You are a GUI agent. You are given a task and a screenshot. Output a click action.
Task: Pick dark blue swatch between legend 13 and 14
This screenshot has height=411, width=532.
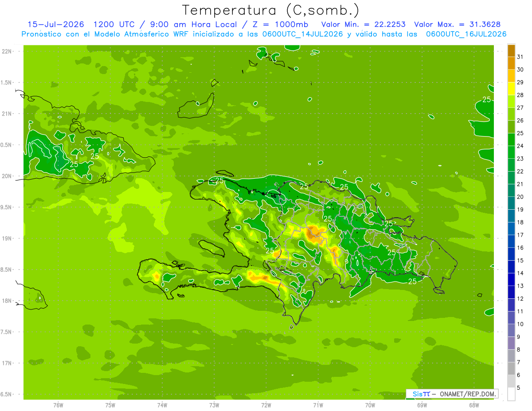(511, 279)
